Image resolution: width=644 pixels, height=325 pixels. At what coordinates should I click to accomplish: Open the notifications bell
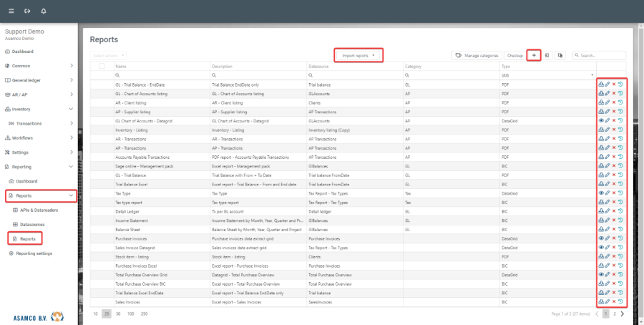pos(44,11)
